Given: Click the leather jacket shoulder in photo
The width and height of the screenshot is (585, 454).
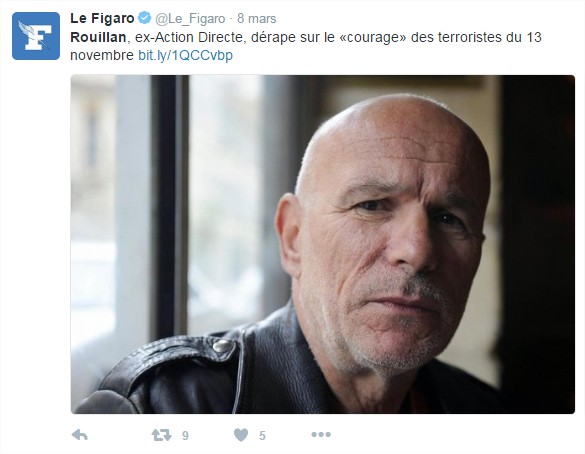Looking at the screenshot, I should (x=179, y=367).
